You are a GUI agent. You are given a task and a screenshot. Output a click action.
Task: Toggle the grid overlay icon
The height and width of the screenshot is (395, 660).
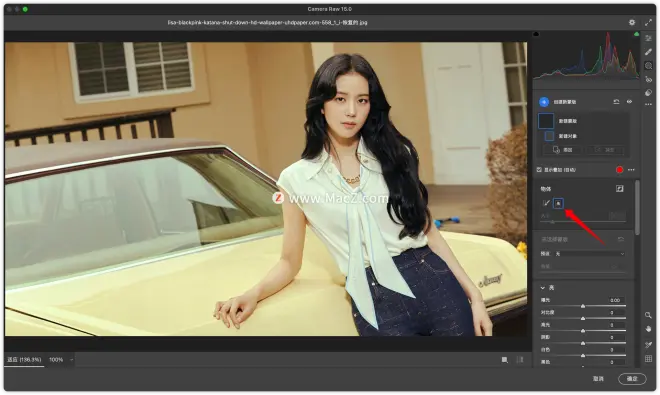pyautogui.click(x=648, y=359)
